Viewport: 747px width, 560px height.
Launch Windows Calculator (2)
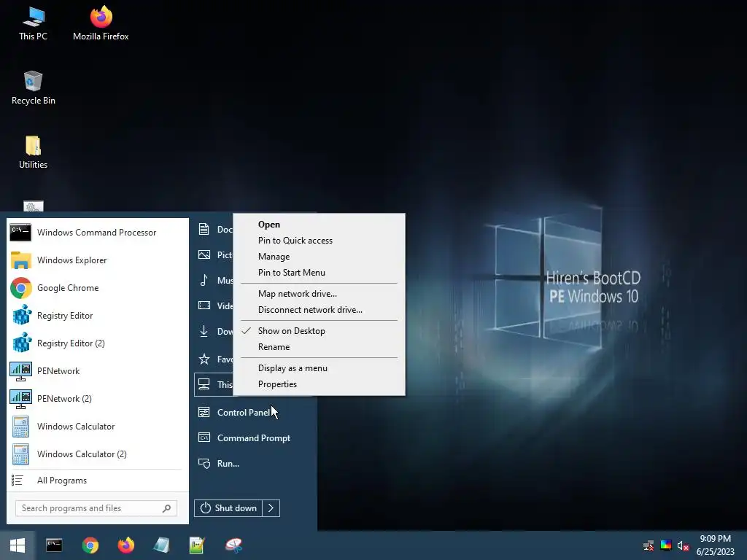point(97,454)
